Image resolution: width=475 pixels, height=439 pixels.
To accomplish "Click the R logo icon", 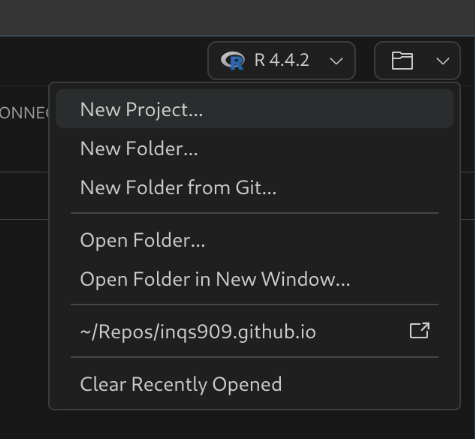I will [x=233, y=61].
